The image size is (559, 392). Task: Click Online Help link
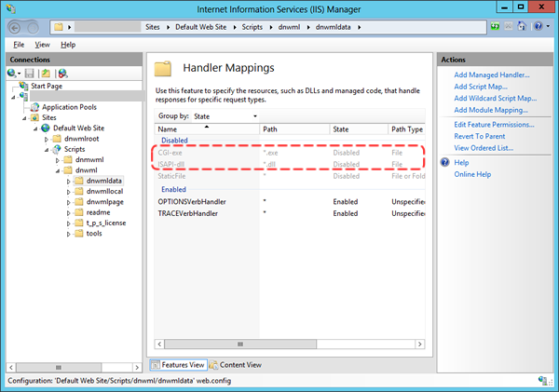[x=472, y=174]
